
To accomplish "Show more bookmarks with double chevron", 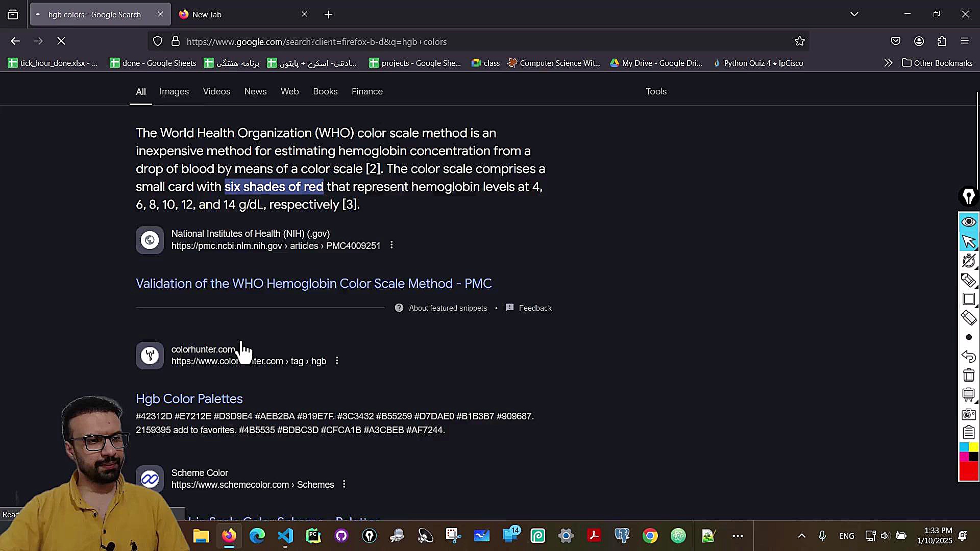I will pyautogui.click(x=888, y=63).
